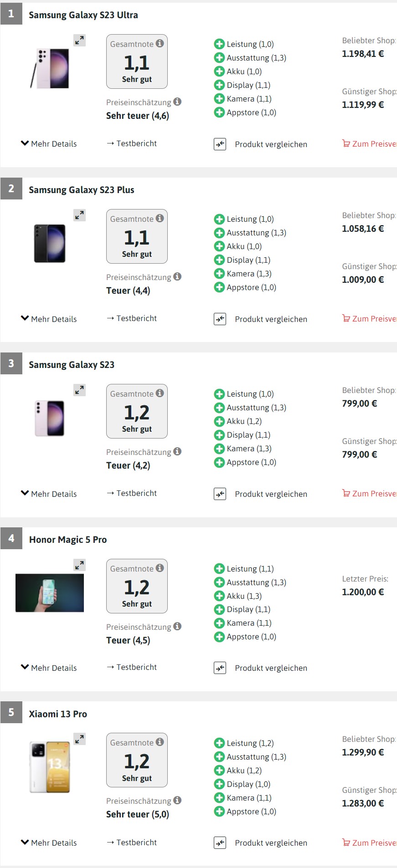This screenshot has width=397, height=868.
Task: Expand Mehr Details for Samsung Galaxy S23 Ultra
Action: coord(49,143)
